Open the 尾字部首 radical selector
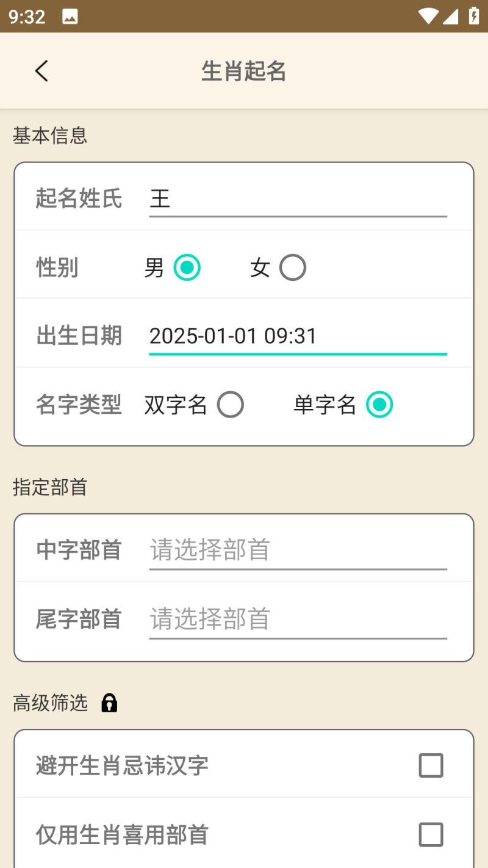The image size is (488, 868). click(298, 619)
